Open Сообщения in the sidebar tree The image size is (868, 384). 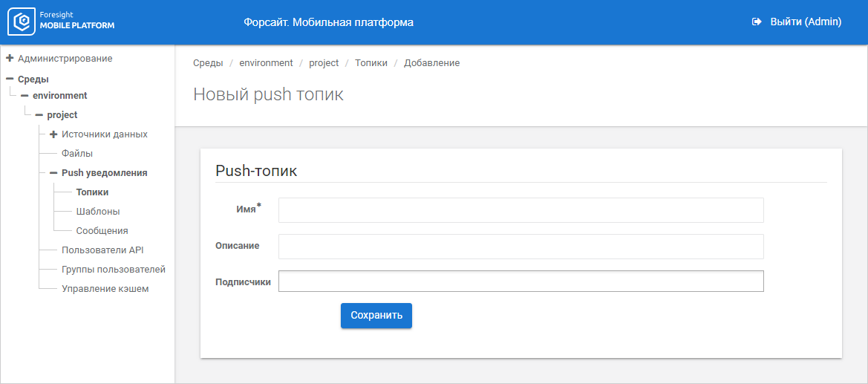click(x=102, y=231)
